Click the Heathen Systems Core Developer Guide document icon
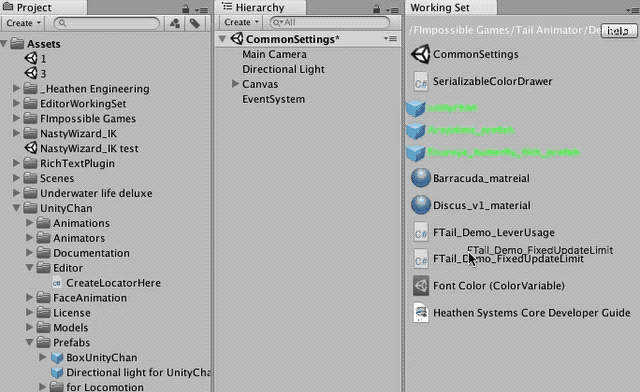Image resolution: width=640 pixels, height=392 pixels. tap(421, 312)
